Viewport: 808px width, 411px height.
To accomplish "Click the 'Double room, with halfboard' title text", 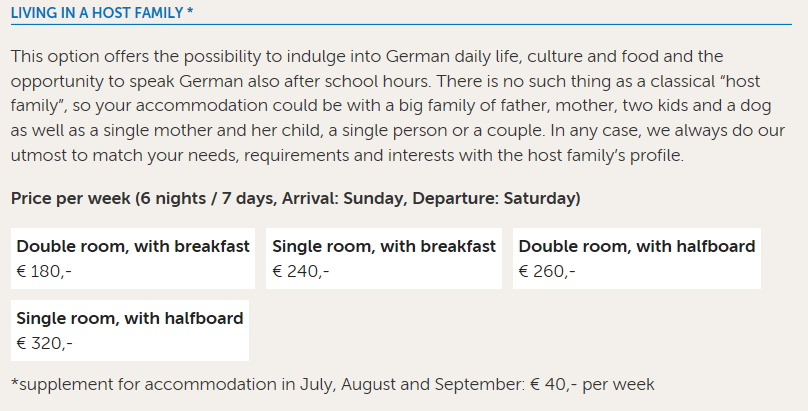I will click(637, 246).
